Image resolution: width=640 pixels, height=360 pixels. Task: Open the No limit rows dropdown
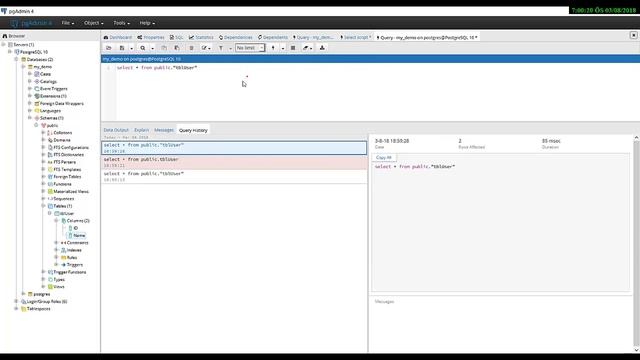[x=250, y=48]
